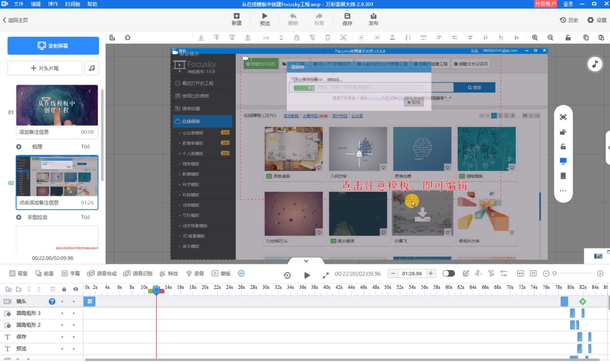610x364 pixels.
Task: Click the blue playhead handle on ruler
Action: coord(156,290)
